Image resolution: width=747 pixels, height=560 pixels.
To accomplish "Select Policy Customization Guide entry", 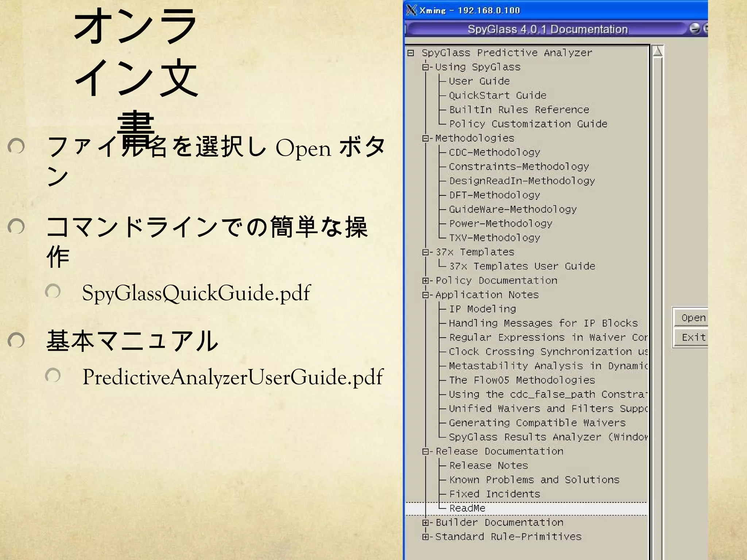I will [x=528, y=124].
